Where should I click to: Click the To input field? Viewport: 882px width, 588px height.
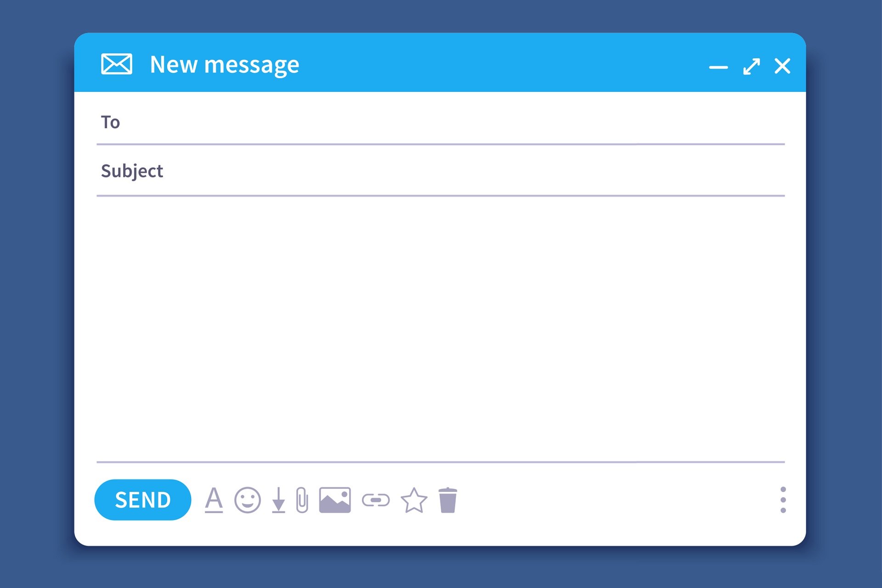[441, 122]
